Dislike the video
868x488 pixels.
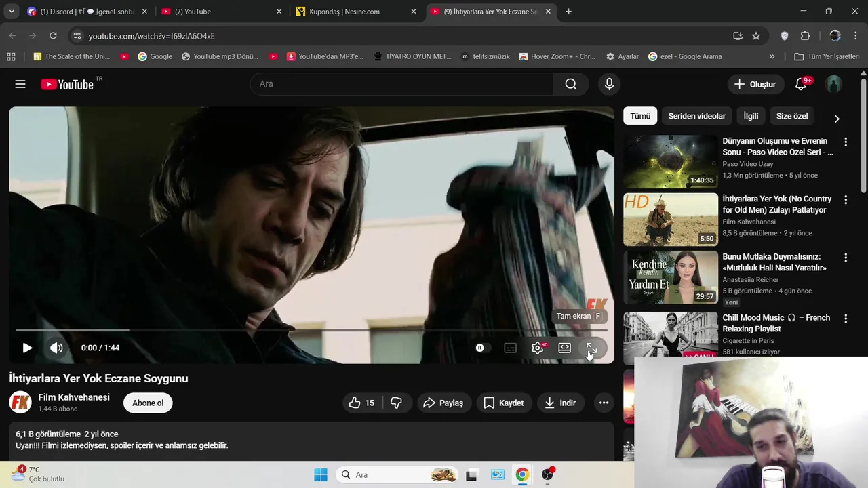click(x=396, y=403)
